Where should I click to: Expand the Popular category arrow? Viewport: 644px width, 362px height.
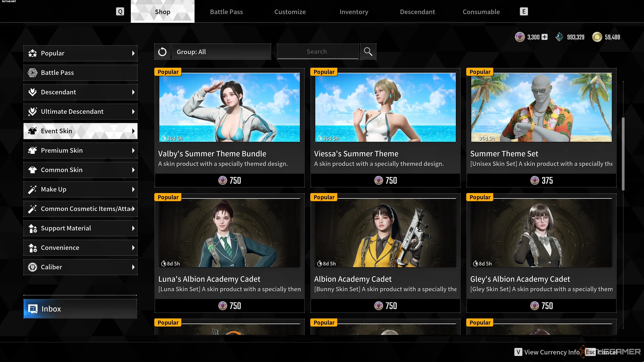point(133,53)
